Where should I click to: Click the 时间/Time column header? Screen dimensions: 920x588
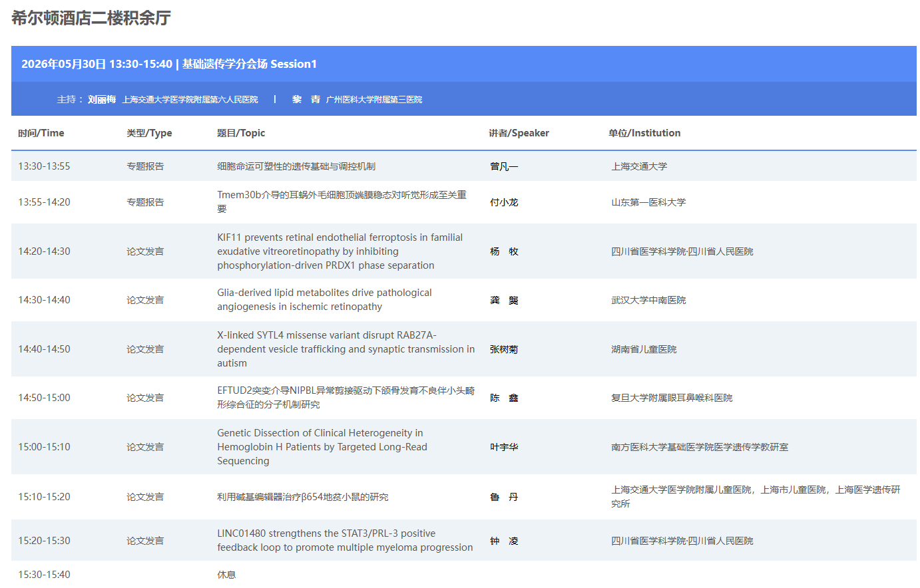coord(41,133)
